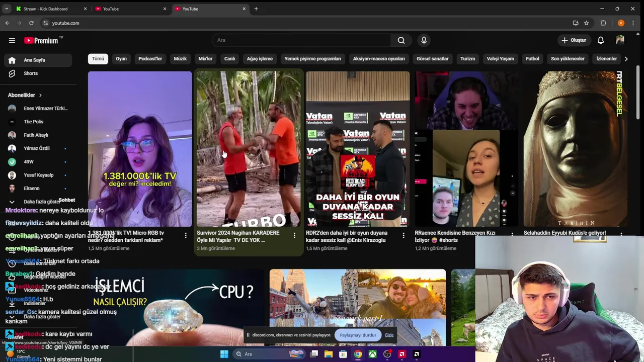Start voice search with microphone icon
The height and width of the screenshot is (362, 644).
[424, 40]
